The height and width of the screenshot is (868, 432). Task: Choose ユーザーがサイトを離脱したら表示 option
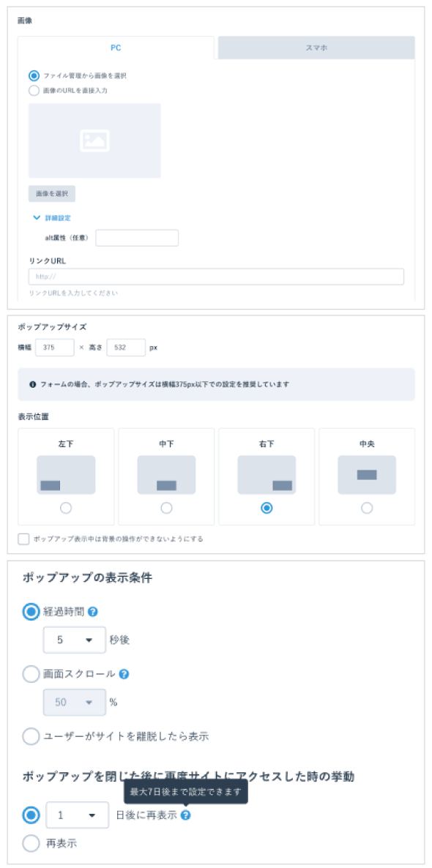(x=31, y=737)
